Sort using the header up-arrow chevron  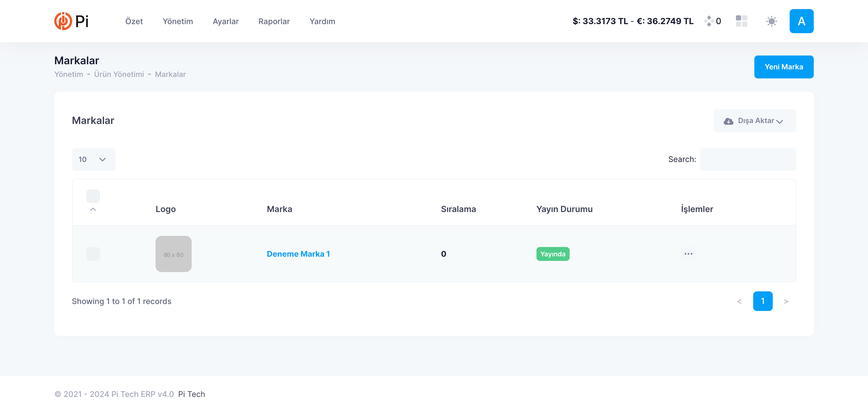[93, 209]
